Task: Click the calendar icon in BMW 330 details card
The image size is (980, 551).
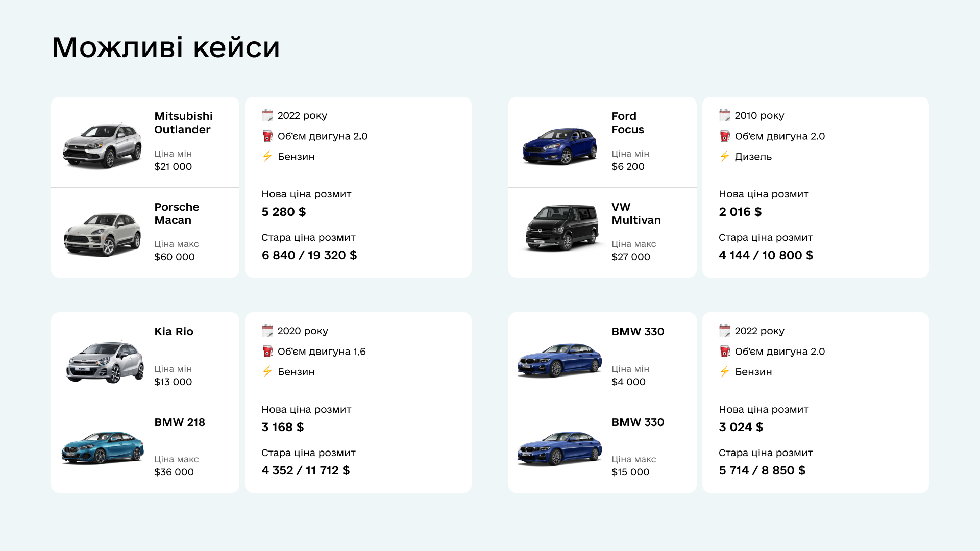Action: (x=725, y=331)
